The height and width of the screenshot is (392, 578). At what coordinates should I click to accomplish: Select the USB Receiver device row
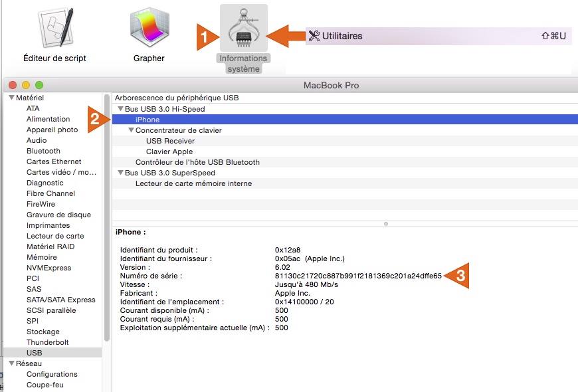(345, 141)
